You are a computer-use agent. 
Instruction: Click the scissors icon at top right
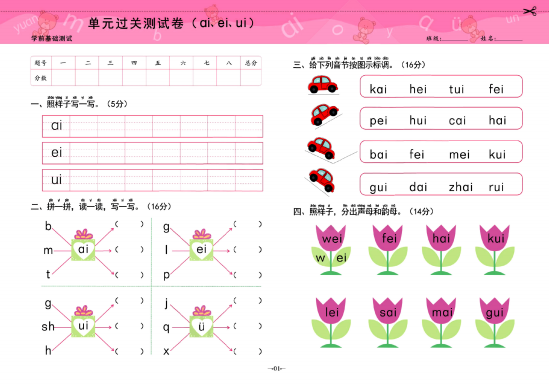530,11
